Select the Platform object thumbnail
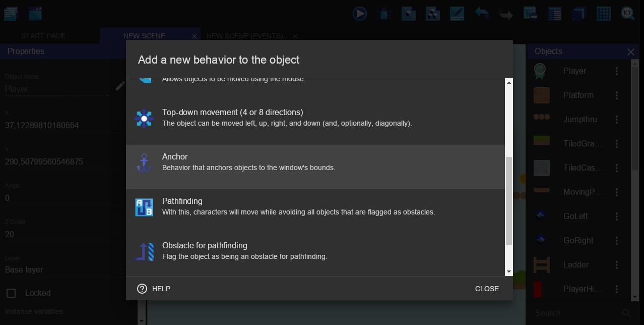 [x=542, y=95]
